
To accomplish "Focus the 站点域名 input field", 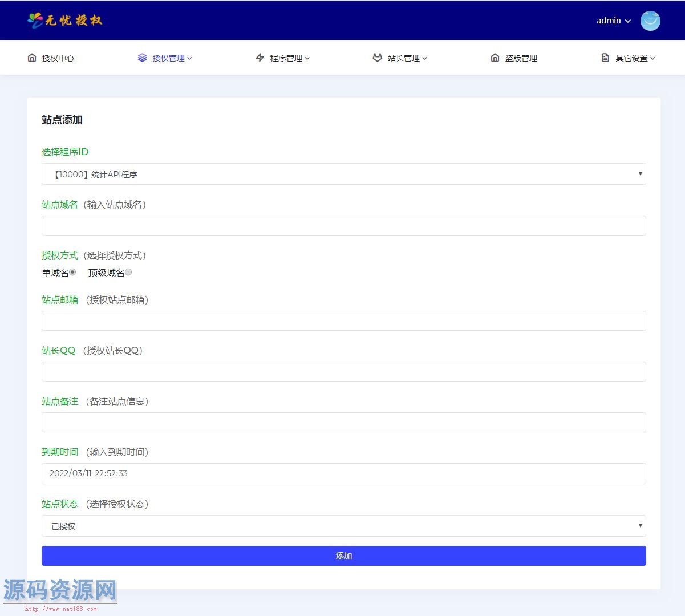I will coord(343,226).
